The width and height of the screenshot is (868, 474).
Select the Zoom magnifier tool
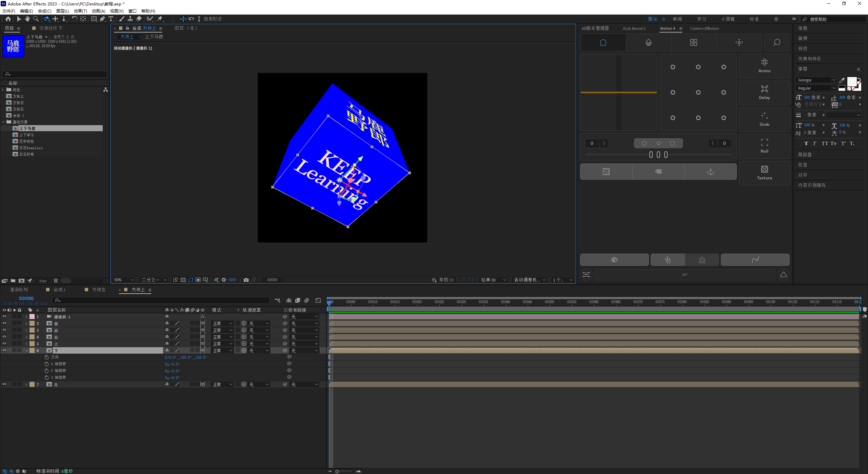tap(36, 19)
